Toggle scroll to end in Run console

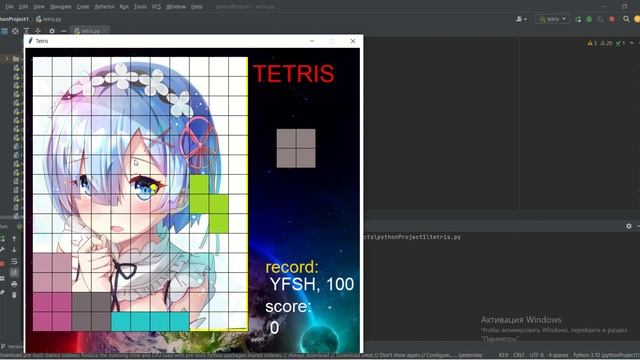(14, 272)
